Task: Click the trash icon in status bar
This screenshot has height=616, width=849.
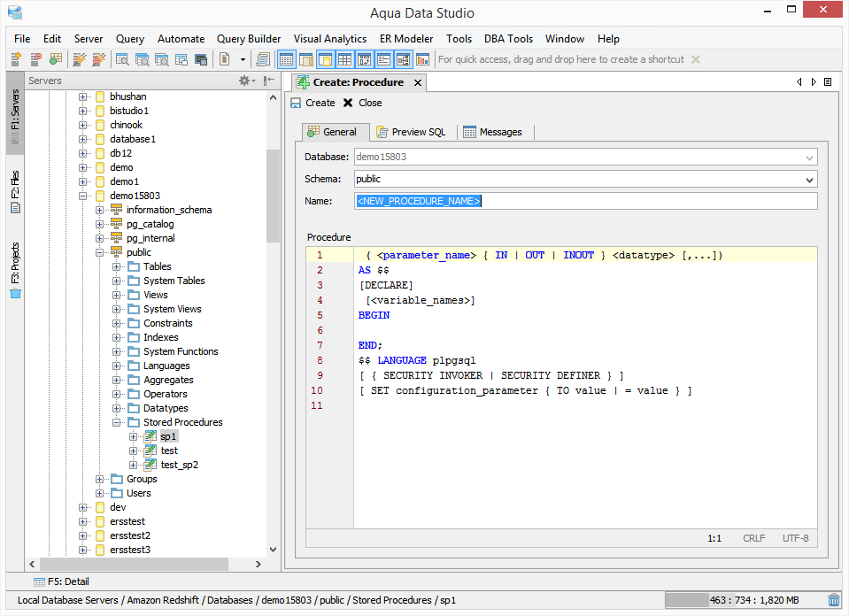Action: (834, 600)
